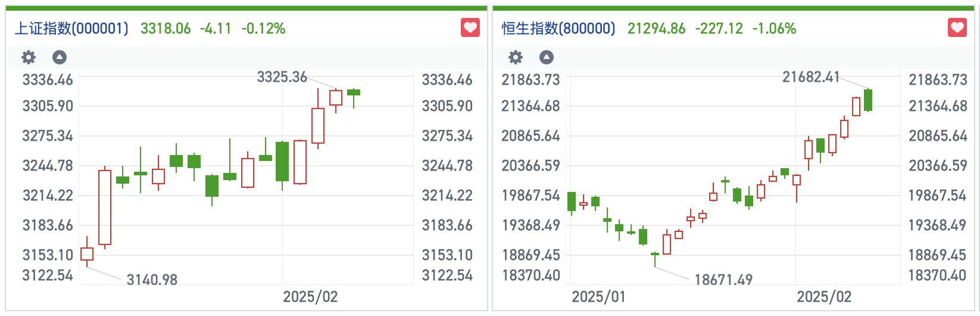Toggle favorite heart for 上证指数
Screen dimensions: 980x316
(470, 27)
